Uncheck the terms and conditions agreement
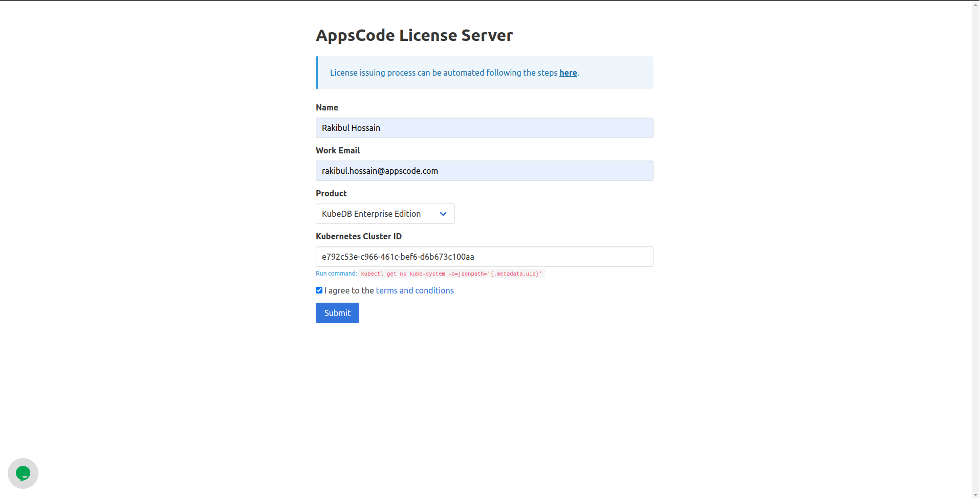 (x=319, y=290)
